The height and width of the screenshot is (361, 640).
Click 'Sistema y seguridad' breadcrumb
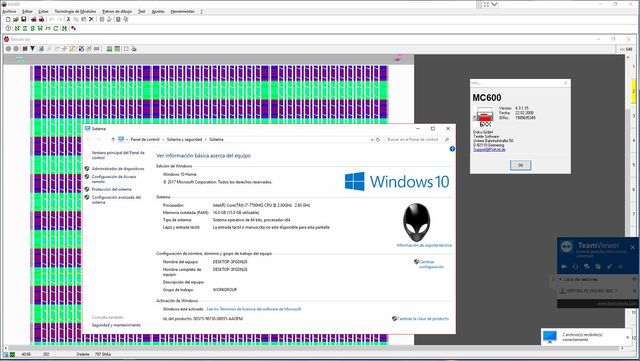(x=184, y=140)
